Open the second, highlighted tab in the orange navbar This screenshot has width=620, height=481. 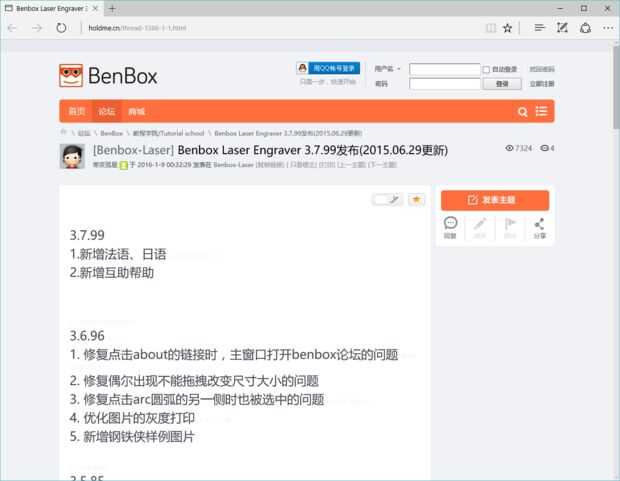(x=107, y=112)
